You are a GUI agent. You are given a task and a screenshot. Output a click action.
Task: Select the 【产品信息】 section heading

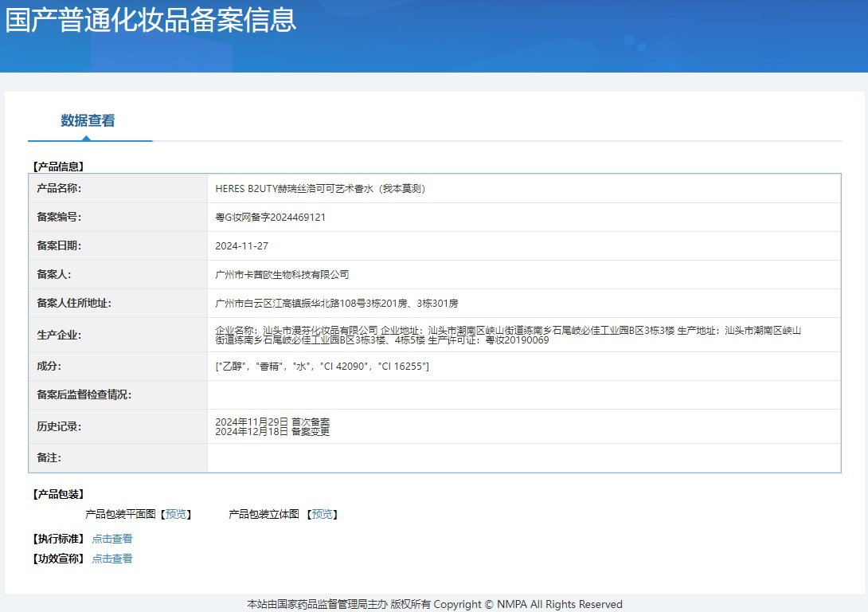58,167
